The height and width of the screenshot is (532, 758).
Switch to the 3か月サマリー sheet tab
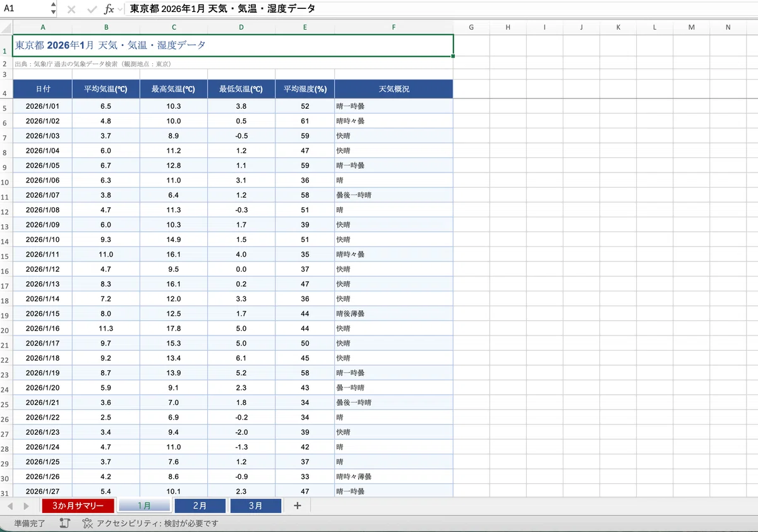(78, 505)
